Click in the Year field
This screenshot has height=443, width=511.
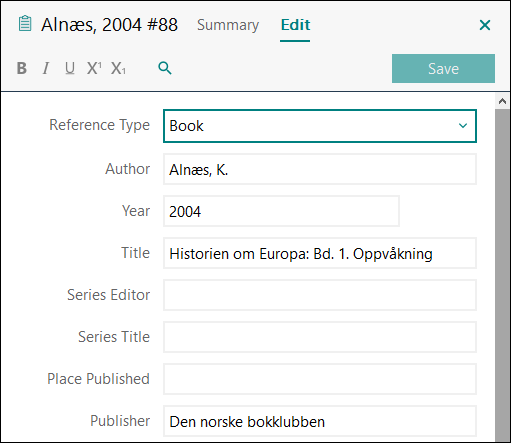(281, 211)
